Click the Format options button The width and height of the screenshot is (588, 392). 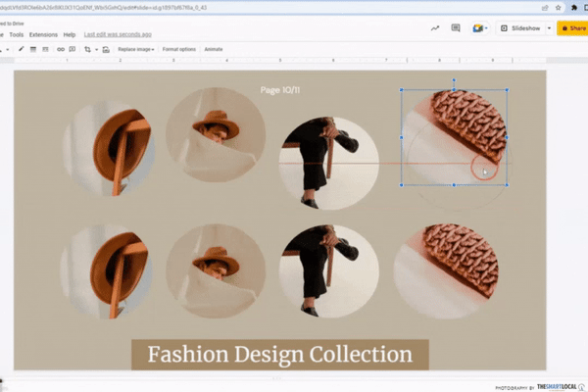pos(178,49)
